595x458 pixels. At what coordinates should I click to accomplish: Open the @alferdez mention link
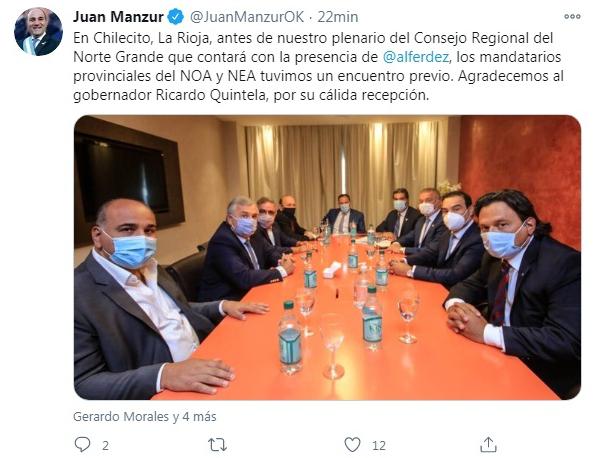tap(416, 57)
